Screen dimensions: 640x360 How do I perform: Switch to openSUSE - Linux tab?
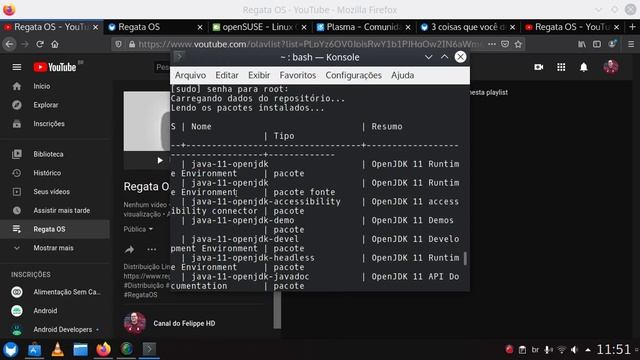coord(260,27)
